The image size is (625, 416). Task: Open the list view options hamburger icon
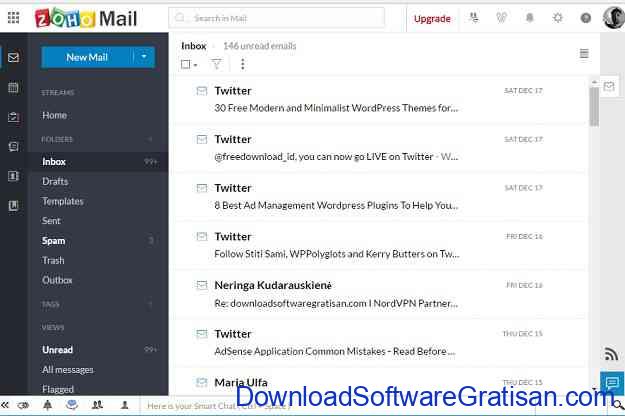coord(584,53)
